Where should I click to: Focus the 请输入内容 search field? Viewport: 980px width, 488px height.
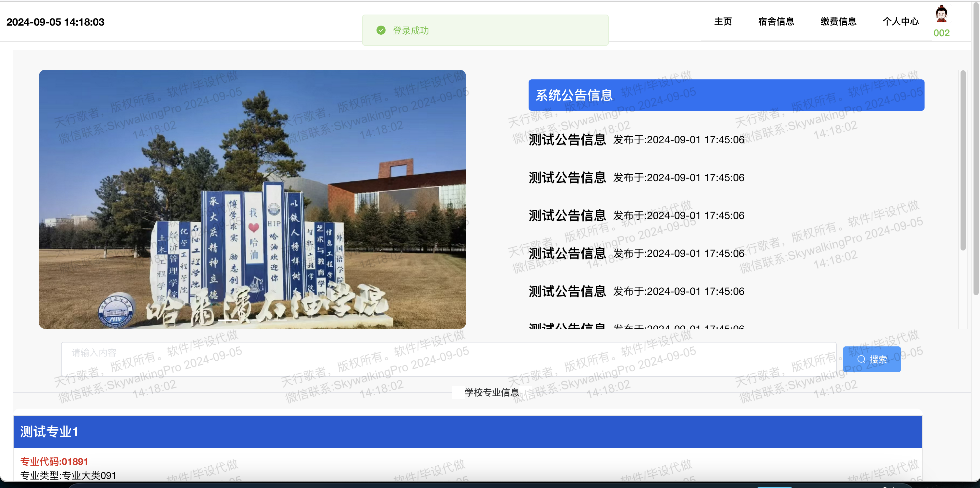click(x=448, y=359)
